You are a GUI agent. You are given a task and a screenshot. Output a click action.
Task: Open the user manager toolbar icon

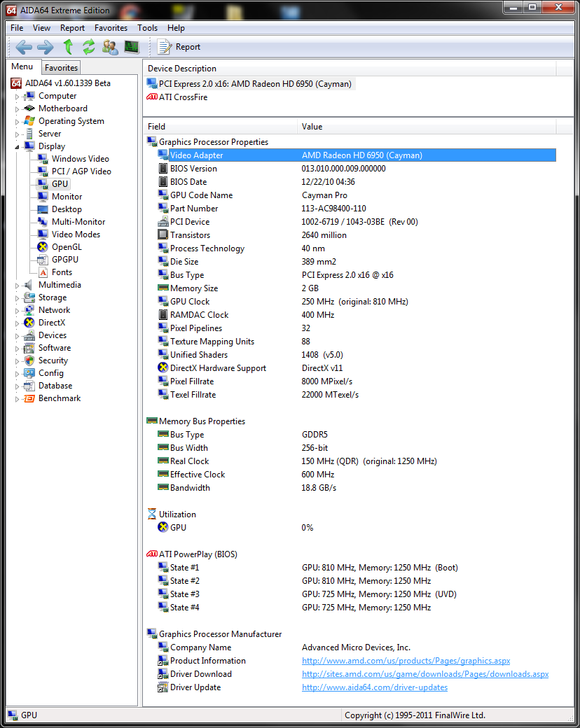[x=110, y=47]
